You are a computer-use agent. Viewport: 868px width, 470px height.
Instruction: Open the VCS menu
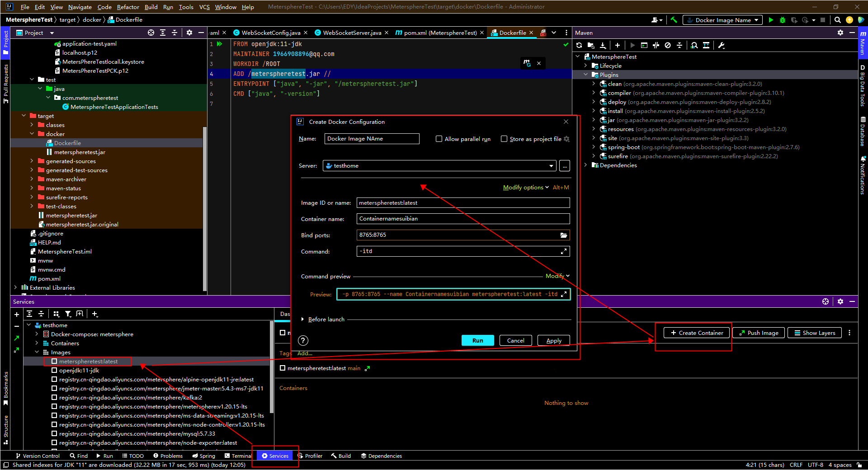pyautogui.click(x=204, y=7)
